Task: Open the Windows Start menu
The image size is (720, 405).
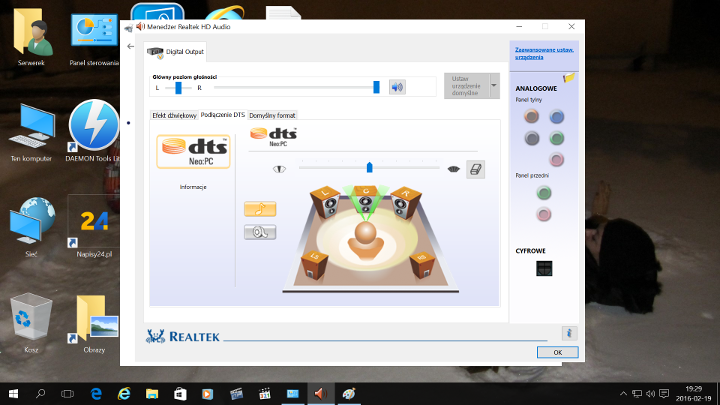Action: [13, 394]
